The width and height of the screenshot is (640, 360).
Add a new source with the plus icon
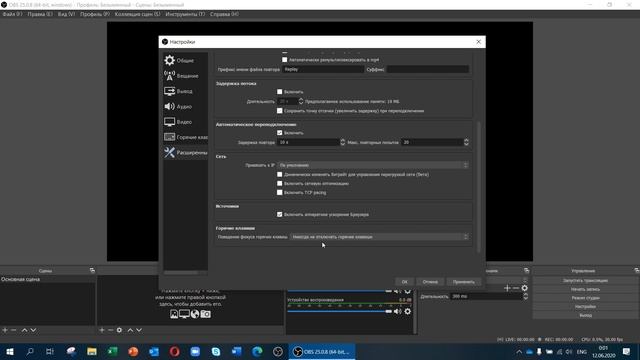102,330
